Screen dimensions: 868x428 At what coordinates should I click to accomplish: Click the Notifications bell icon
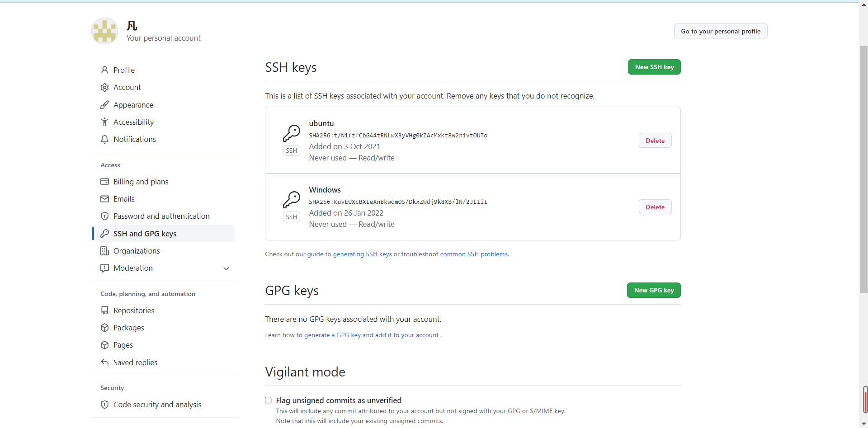click(x=104, y=139)
